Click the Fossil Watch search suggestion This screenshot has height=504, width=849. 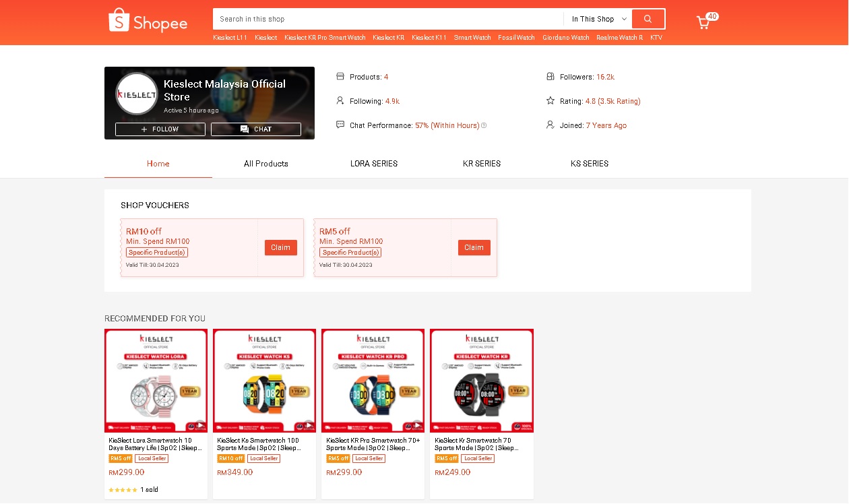(517, 38)
